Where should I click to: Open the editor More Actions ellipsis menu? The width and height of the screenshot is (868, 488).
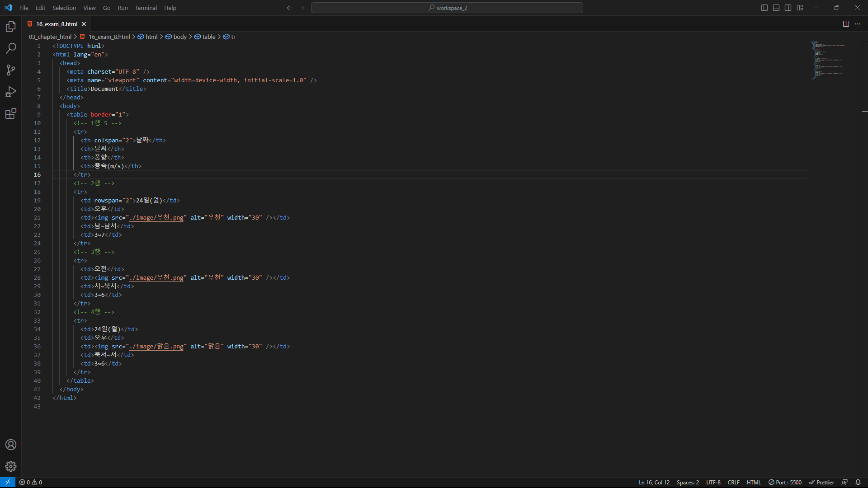point(858,24)
